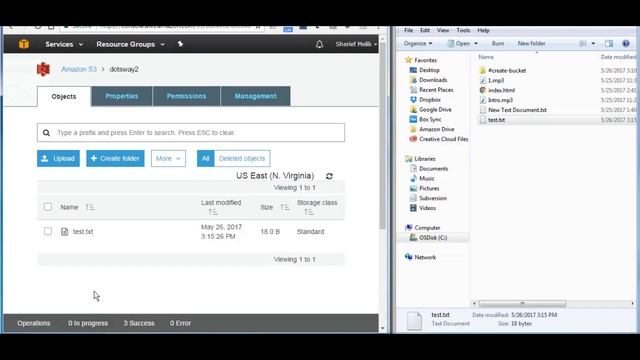Tick the select-all checkbox in S3 table header

pos(48,207)
